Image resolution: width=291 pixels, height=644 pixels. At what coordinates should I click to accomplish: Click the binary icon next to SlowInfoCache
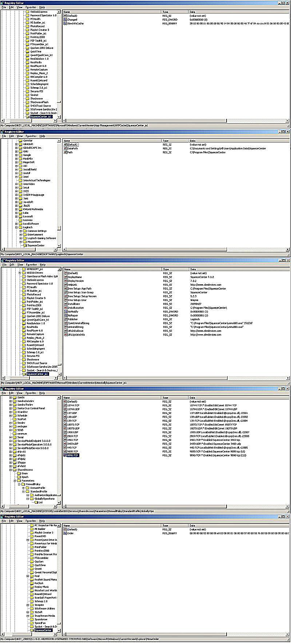point(65,24)
